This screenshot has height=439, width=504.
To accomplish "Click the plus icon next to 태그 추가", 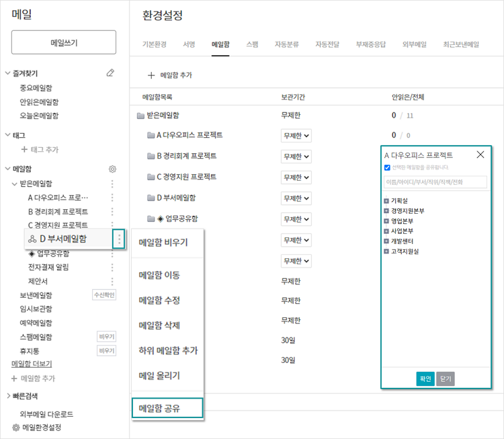I will (x=24, y=149).
